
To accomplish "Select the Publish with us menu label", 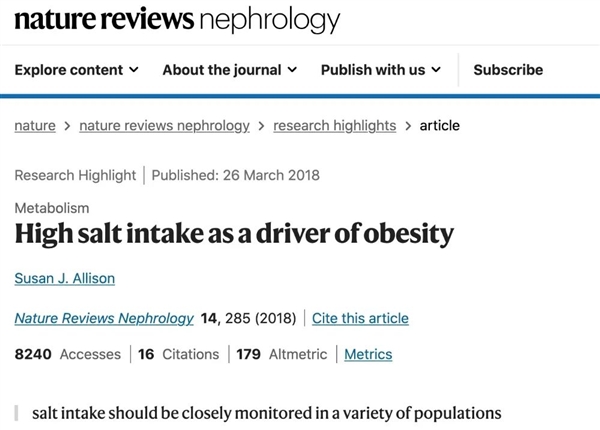I will [x=372, y=70].
